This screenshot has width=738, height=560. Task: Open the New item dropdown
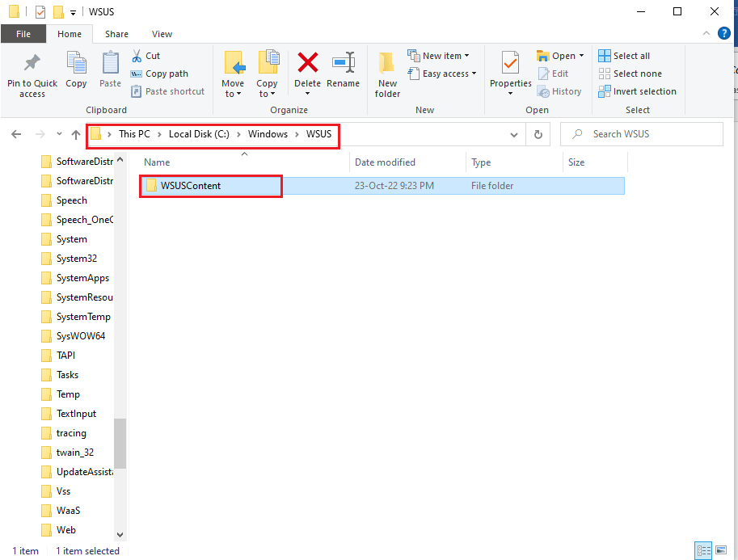tap(438, 56)
